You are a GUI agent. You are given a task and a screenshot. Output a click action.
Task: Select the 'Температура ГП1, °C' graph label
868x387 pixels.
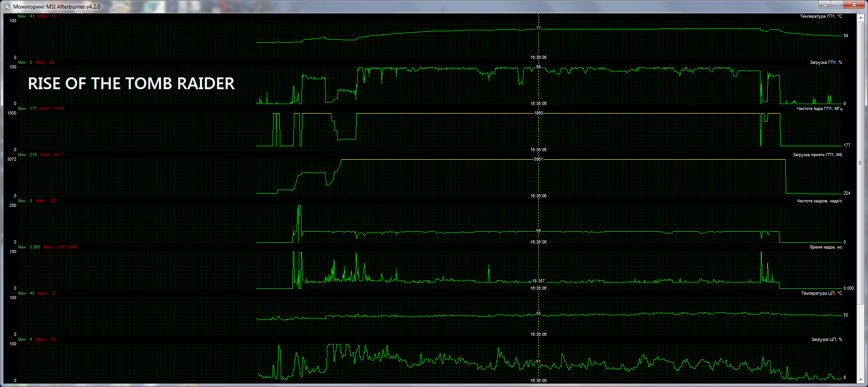tap(821, 16)
